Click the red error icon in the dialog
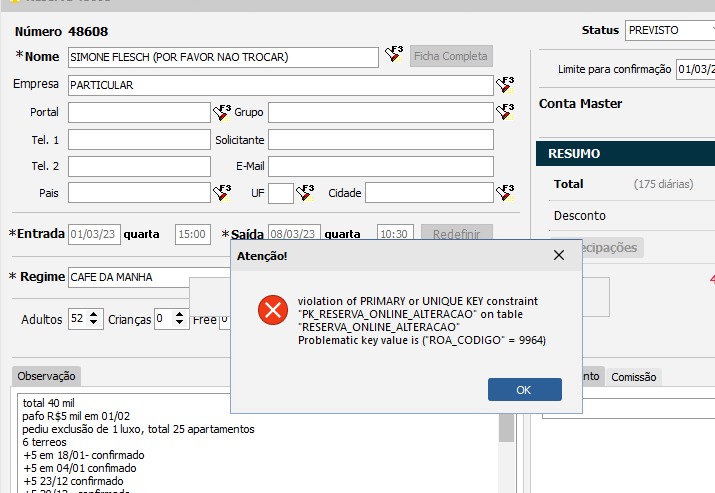 pyautogui.click(x=271, y=310)
